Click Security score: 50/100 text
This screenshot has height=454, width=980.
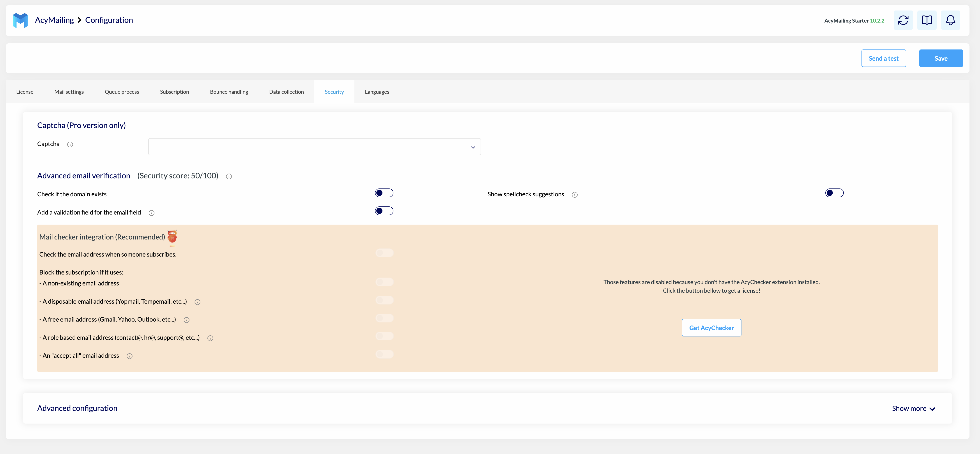coord(178,176)
